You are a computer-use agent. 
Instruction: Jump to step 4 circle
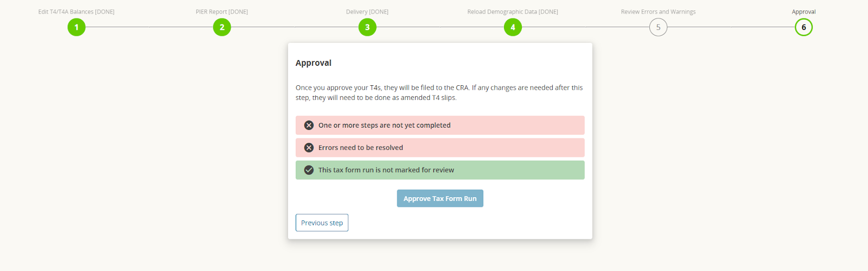[513, 27]
